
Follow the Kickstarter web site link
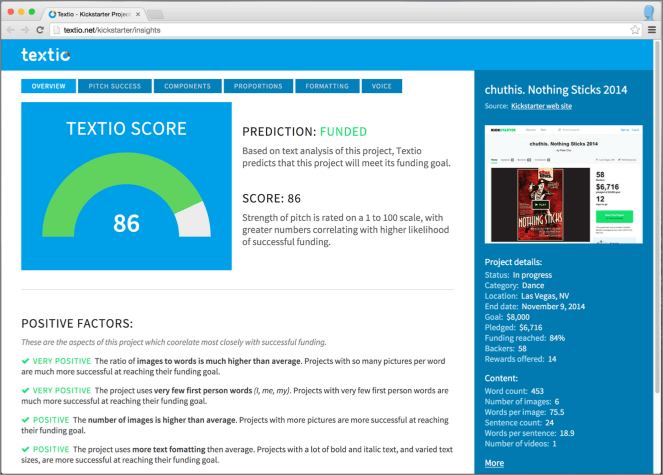[541, 106]
